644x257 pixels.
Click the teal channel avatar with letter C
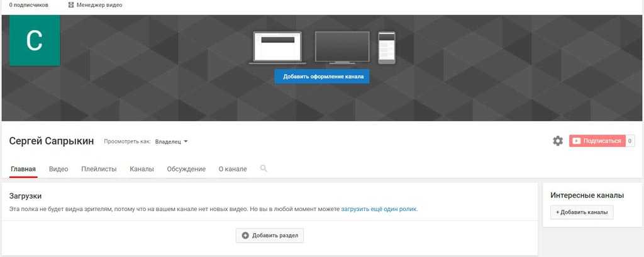pos(35,41)
